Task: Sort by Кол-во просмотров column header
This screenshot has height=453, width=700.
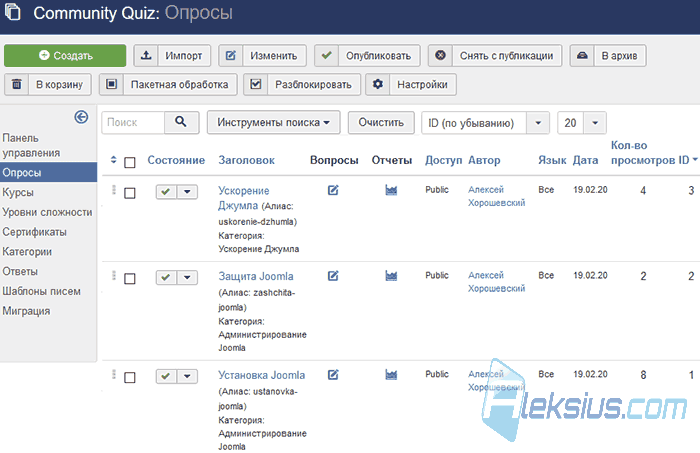Action: point(643,153)
